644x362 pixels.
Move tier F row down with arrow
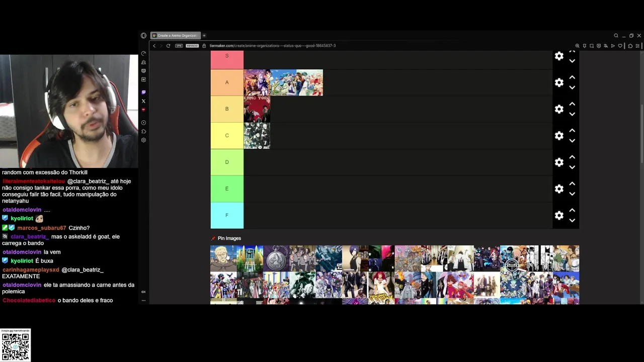[572, 220]
